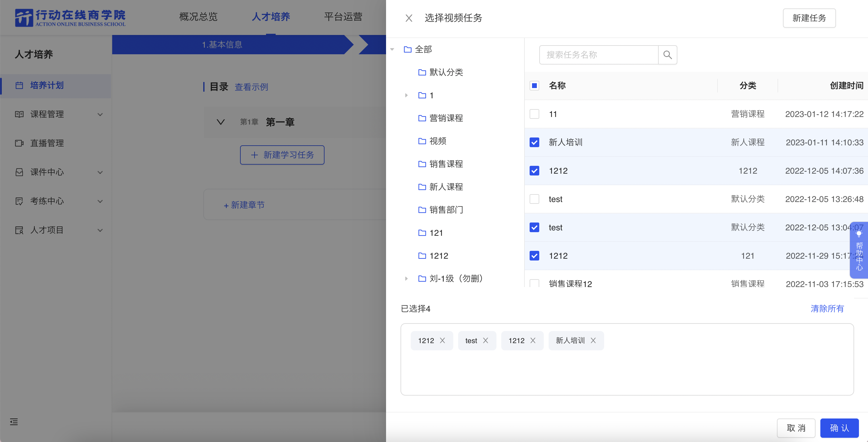
Task: Click the 课件中心 inbox icon
Action: 20,172
